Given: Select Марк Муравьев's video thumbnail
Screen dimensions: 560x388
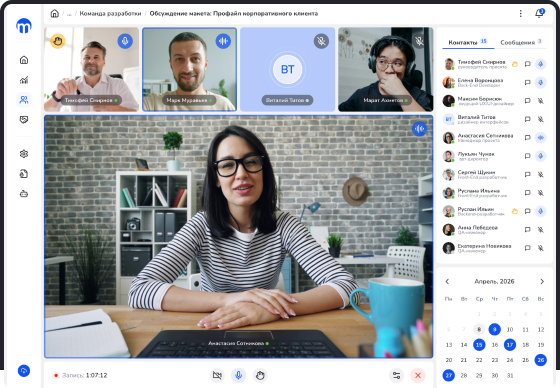Looking at the screenshot, I should pyautogui.click(x=189, y=69).
